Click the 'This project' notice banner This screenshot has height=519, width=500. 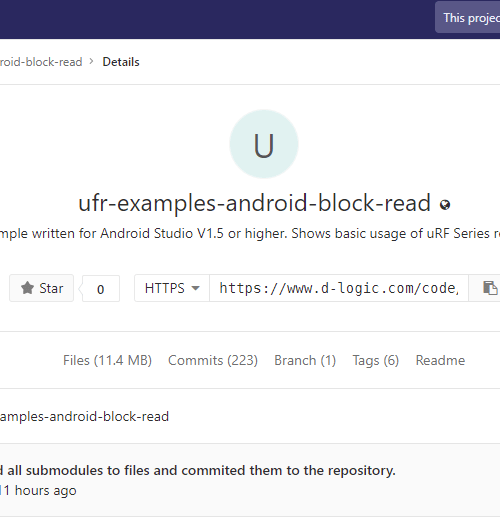pyautogui.click(x=467, y=17)
